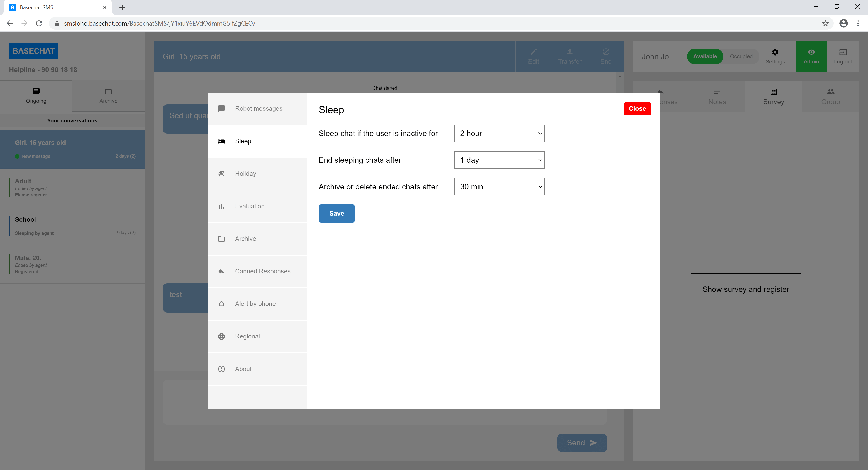This screenshot has width=868, height=470.
Task: Click the Canned Responses reply arrow icon
Action: pyautogui.click(x=221, y=271)
